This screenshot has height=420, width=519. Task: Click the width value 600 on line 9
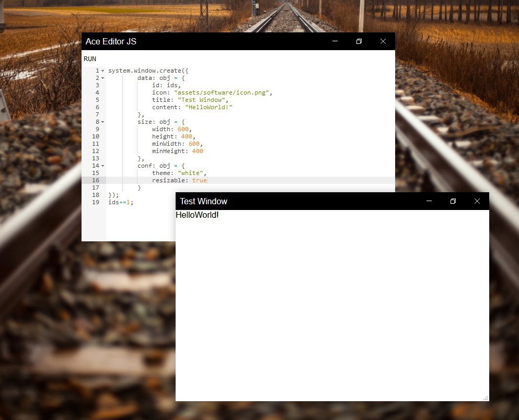point(183,130)
